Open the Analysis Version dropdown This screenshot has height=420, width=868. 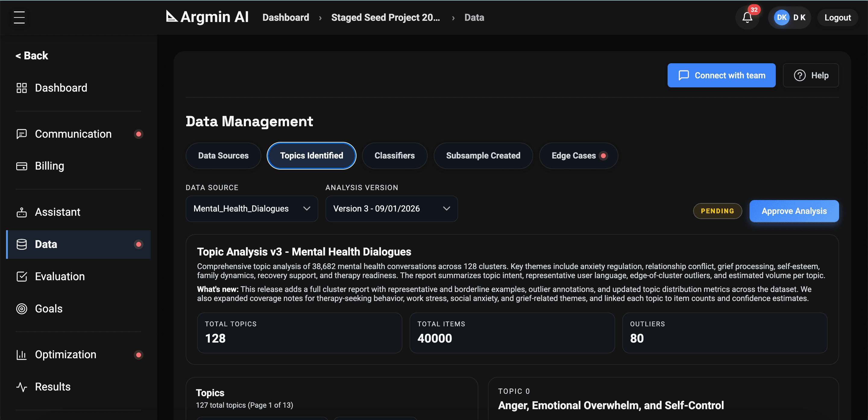click(x=391, y=208)
